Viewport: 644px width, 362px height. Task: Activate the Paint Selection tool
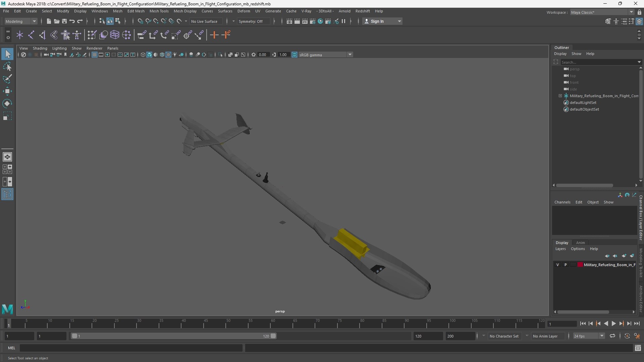(7, 79)
